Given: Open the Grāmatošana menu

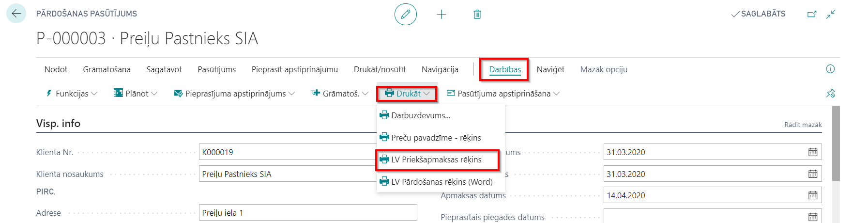Looking at the screenshot, I should (x=107, y=69).
